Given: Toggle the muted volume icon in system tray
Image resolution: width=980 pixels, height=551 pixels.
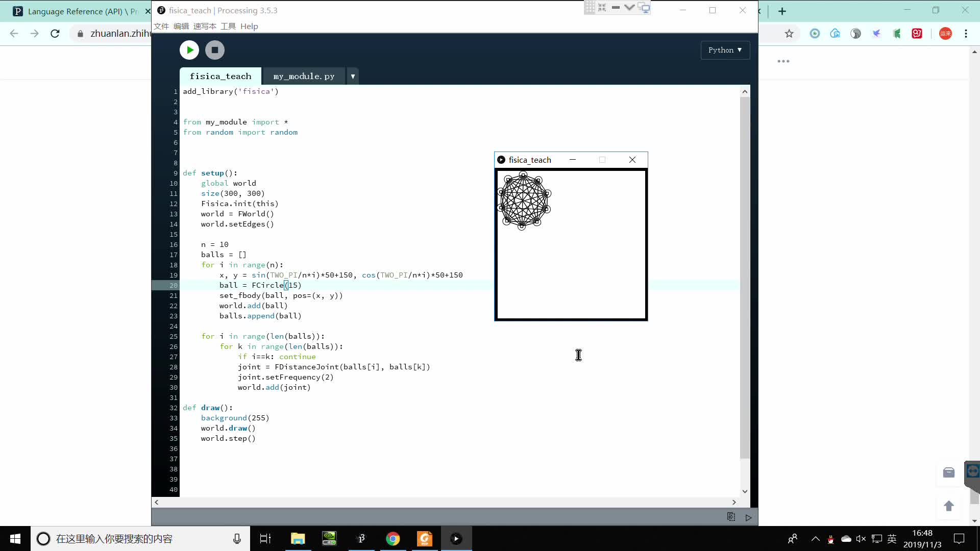Looking at the screenshot, I should 861,539.
